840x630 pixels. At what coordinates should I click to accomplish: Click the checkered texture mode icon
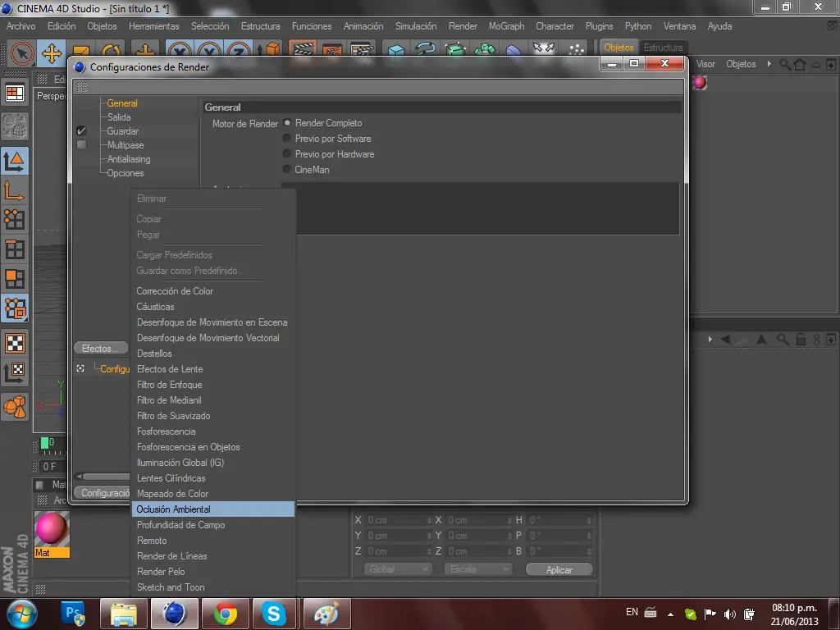pyautogui.click(x=15, y=343)
